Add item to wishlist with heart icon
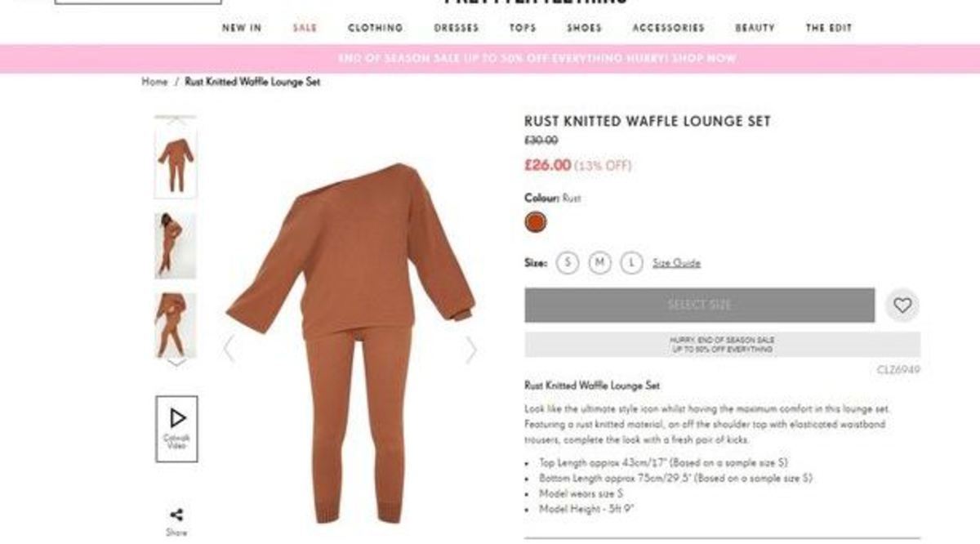 [902, 305]
